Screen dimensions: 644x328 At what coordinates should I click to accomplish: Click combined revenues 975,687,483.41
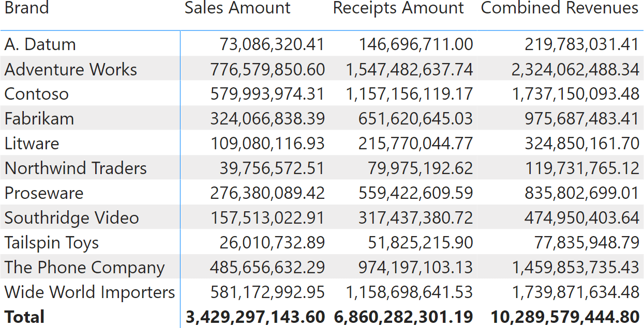click(x=582, y=119)
